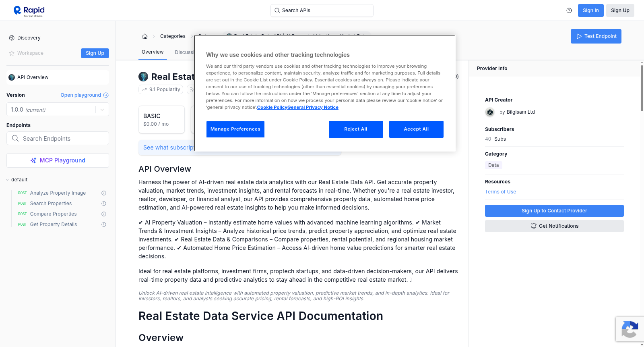Click the Workspace star icon

pos(12,53)
